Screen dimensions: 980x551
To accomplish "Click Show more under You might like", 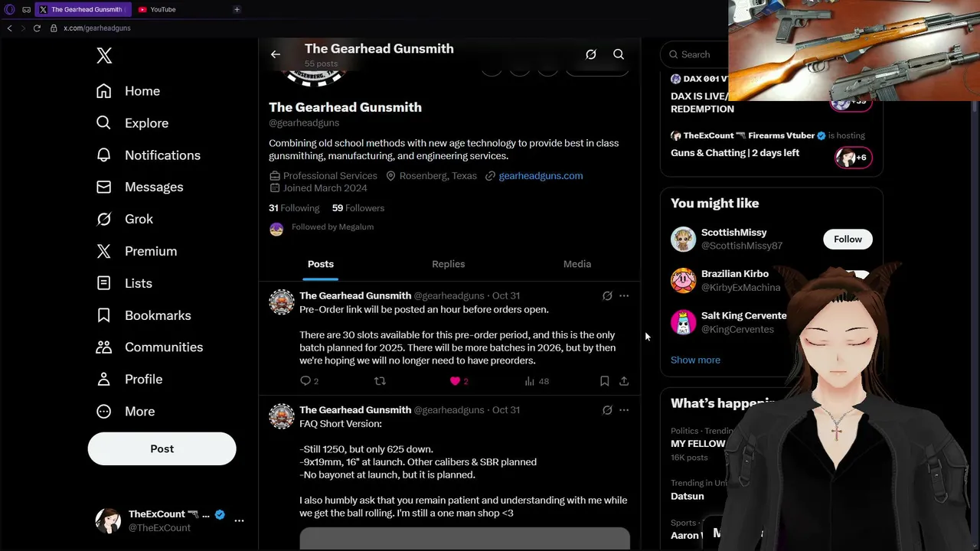I will pyautogui.click(x=695, y=360).
